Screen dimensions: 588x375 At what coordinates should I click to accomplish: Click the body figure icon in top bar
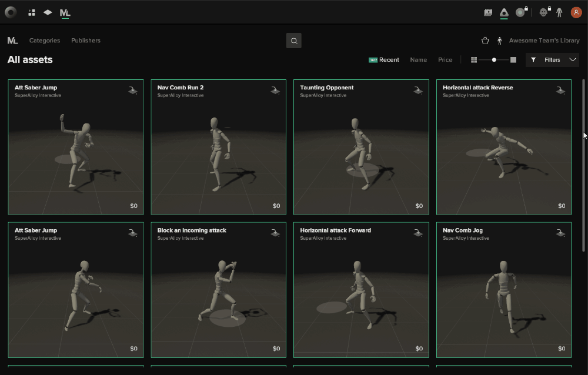point(559,13)
